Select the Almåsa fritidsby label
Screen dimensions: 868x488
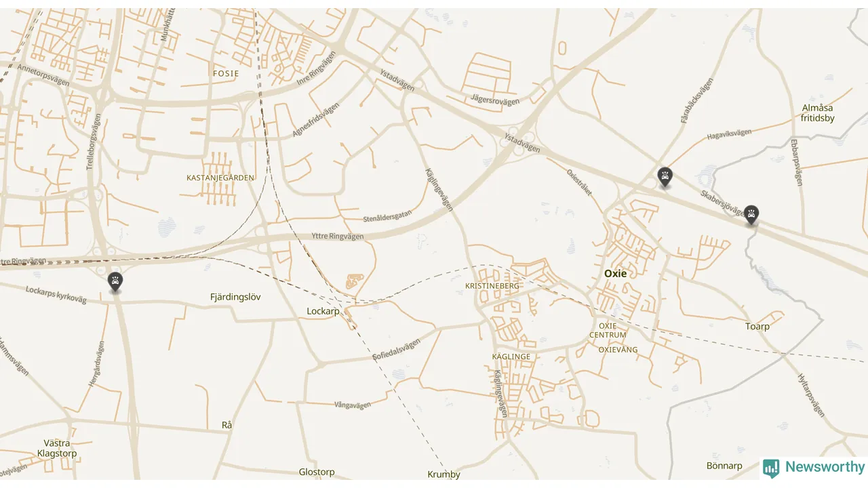tap(817, 113)
